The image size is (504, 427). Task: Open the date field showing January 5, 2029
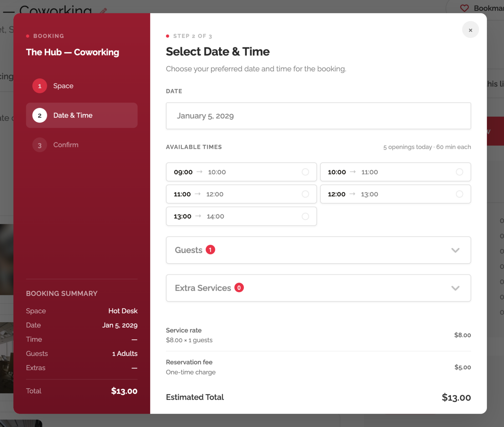pyautogui.click(x=318, y=116)
